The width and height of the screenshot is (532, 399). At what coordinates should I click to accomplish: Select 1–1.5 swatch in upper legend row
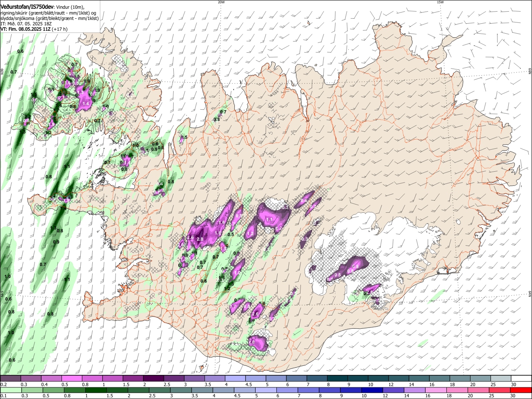(x=112, y=379)
